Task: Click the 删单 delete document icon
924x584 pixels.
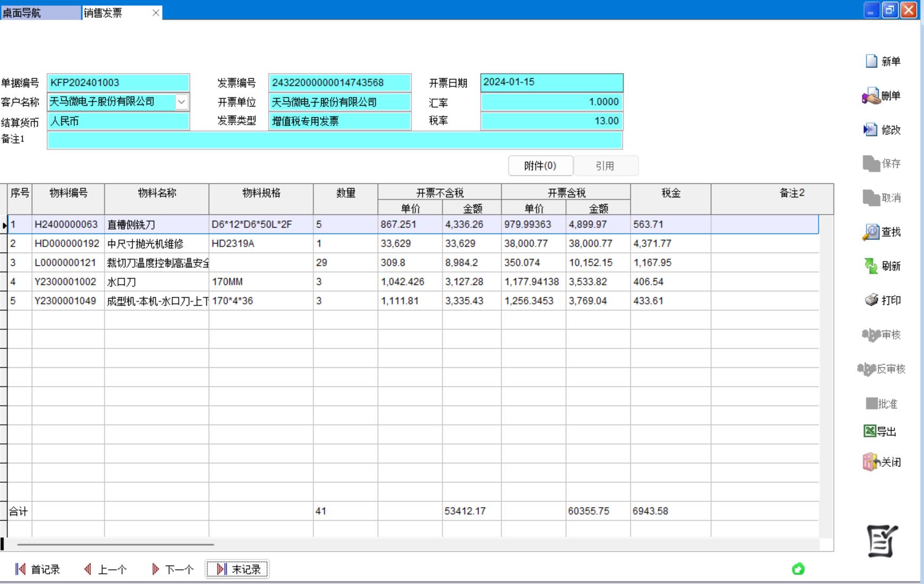Action: 871,96
